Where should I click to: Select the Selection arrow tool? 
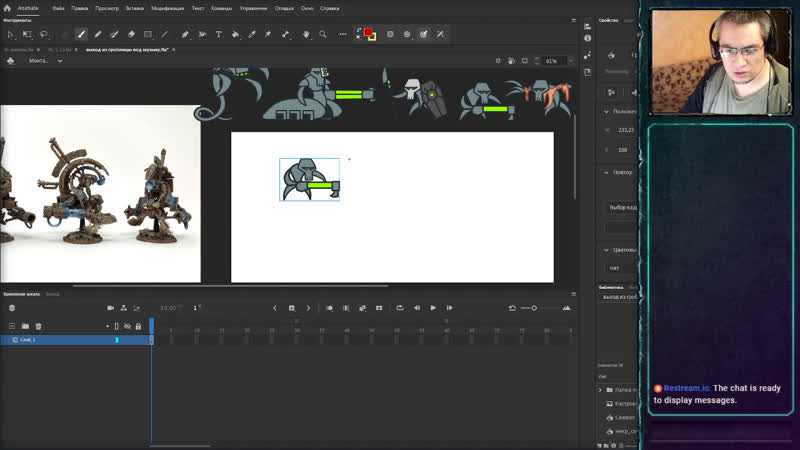click(x=11, y=34)
